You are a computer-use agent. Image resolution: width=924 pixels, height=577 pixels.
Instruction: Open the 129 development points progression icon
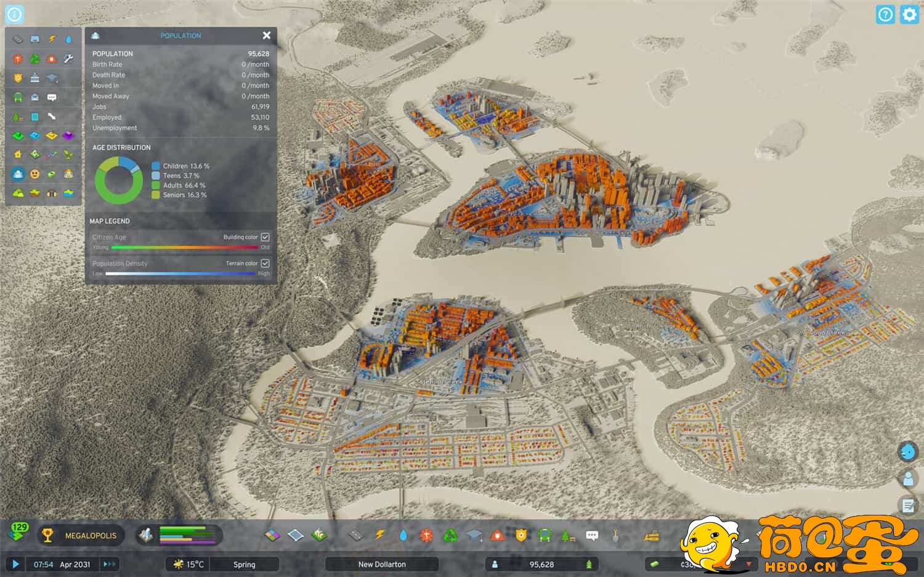[19, 532]
